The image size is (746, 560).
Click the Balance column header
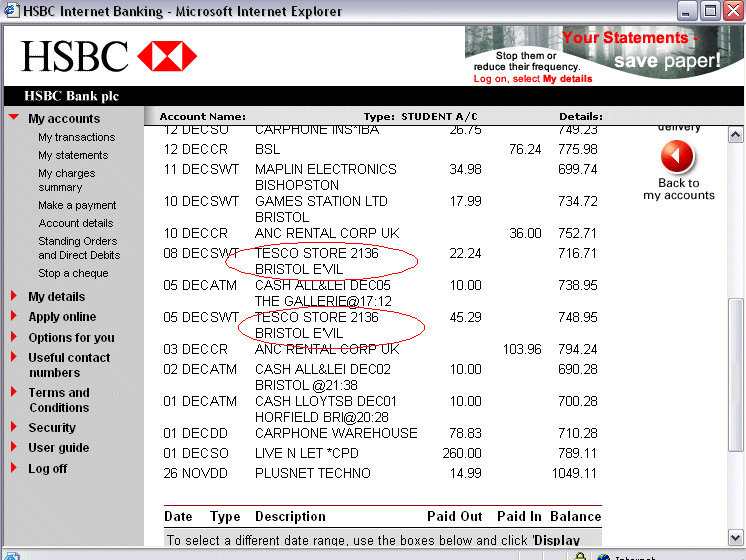coord(576,516)
